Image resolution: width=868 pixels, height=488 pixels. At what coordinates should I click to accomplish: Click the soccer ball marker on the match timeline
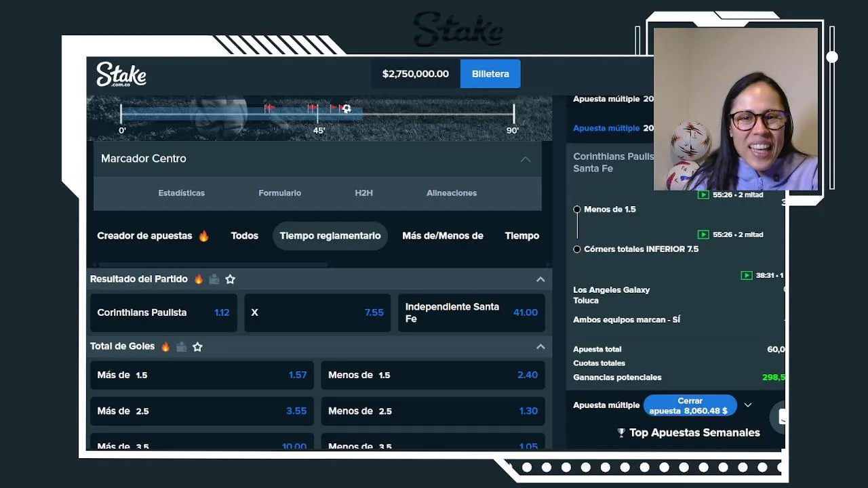[347, 108]
